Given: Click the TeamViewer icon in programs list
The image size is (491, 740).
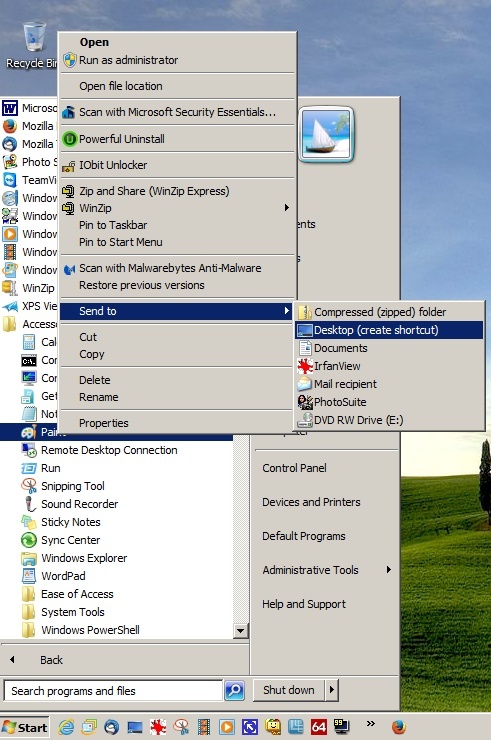Looking at the screenshot, I should [x=10, y=180].
